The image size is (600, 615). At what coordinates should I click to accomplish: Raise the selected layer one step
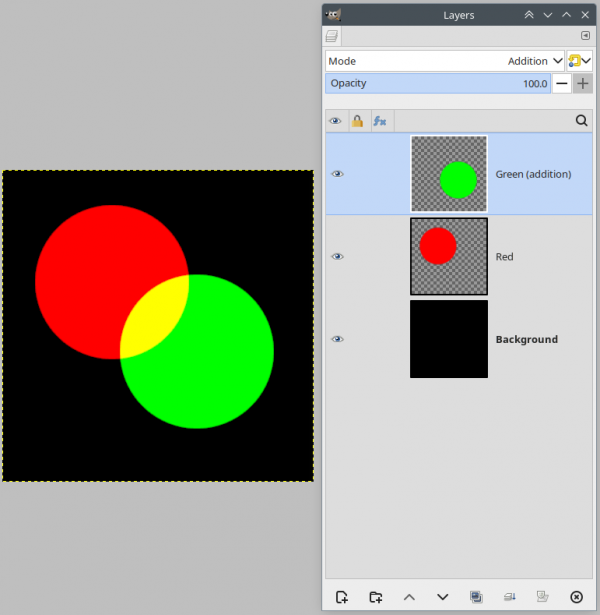(x=409, y=597)
